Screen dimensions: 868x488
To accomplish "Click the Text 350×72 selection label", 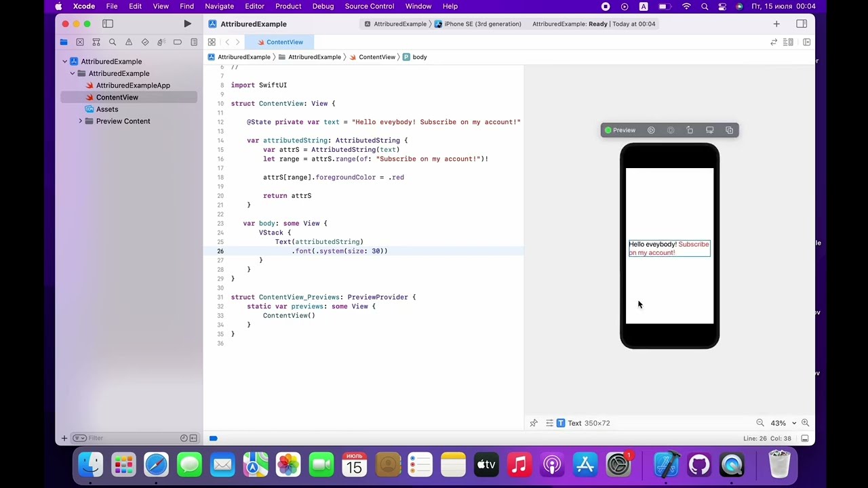I will 583,423.
